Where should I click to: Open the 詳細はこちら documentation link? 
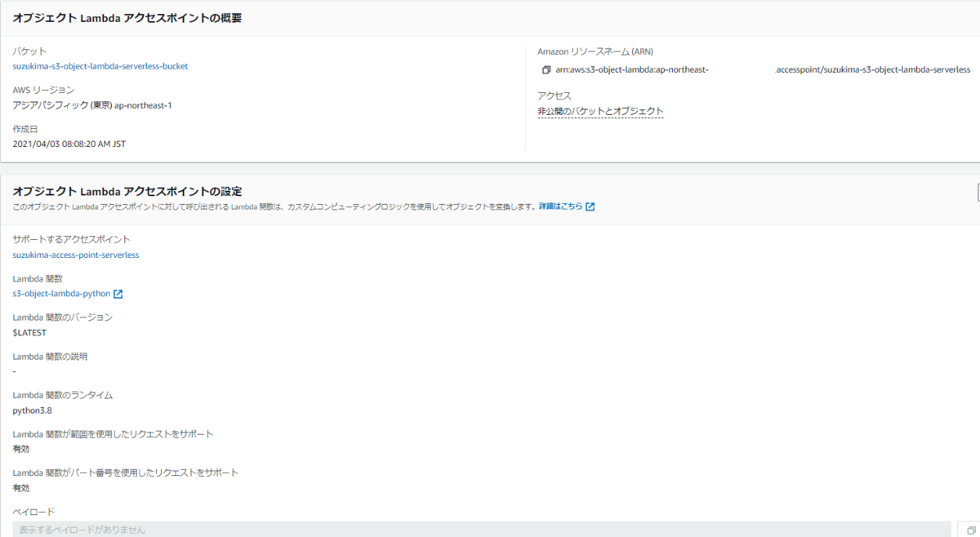click(x=560, y=206)
